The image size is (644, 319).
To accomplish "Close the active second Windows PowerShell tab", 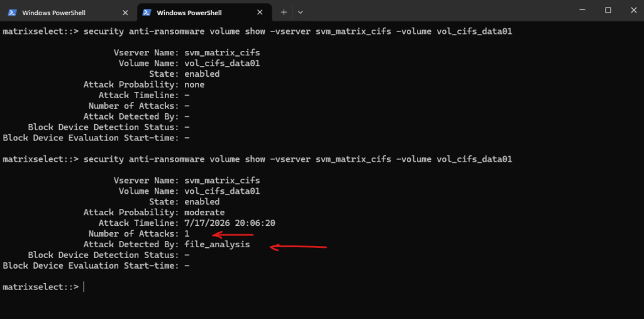I will coord(260,13).
